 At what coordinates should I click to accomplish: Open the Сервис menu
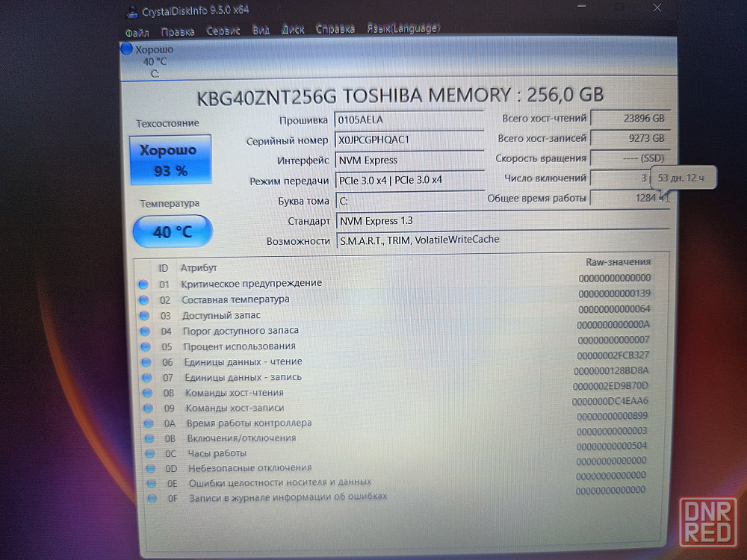(223, 31)
